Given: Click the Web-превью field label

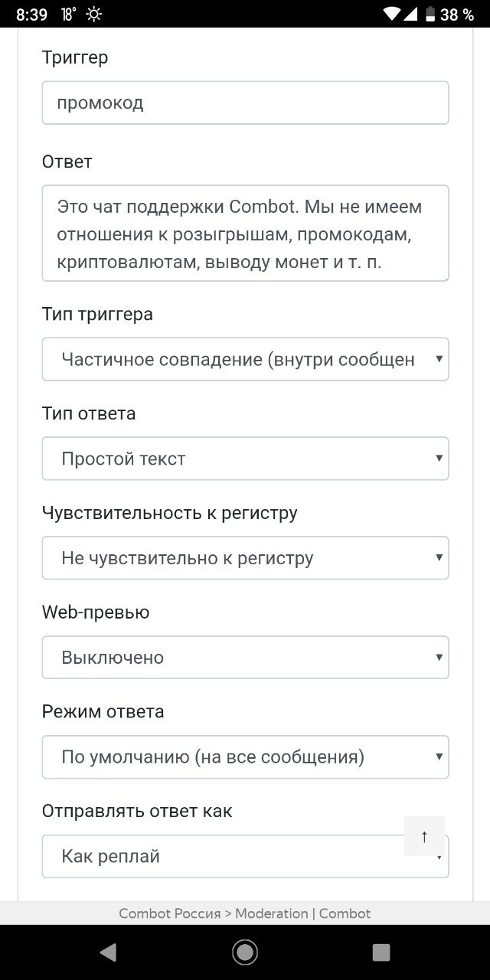Looking at the screenshot, I should coord(96,612).
